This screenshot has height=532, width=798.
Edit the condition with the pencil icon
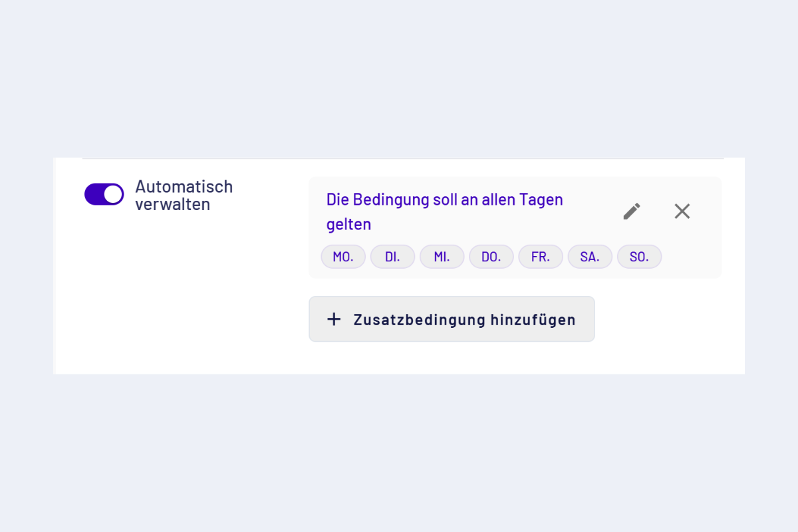point(632,211)
